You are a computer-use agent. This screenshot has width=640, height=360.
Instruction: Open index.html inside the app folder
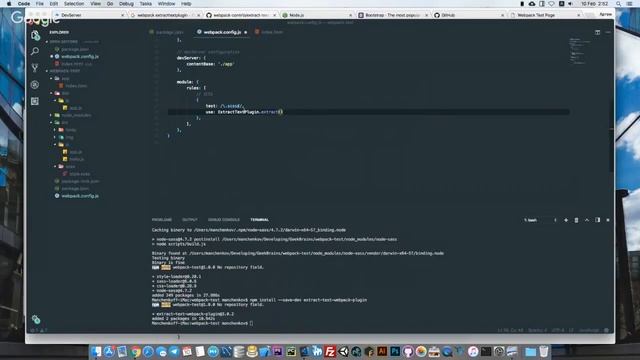click(x=73, y=86)
